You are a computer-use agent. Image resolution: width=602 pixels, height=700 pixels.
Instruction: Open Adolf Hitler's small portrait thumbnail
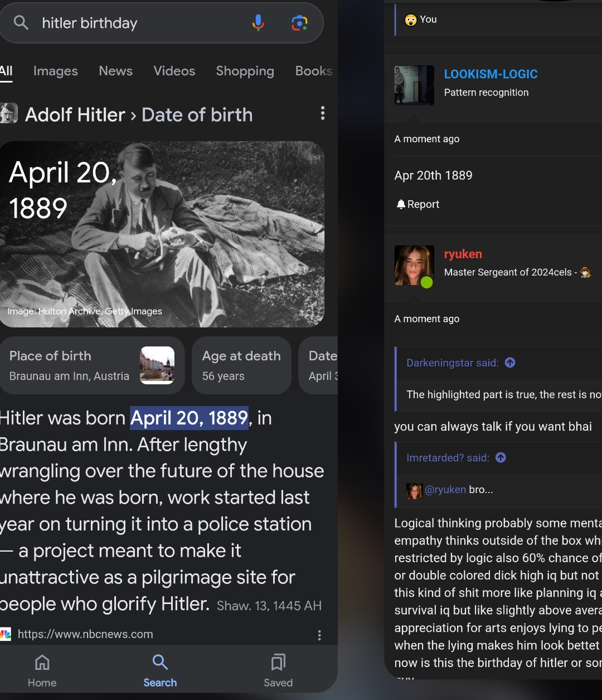[8, 114]
